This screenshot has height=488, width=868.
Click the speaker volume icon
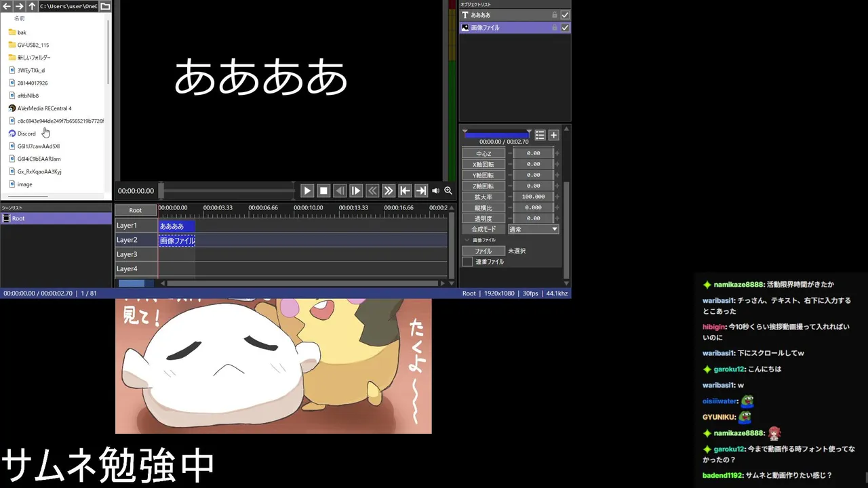(435, 191)
